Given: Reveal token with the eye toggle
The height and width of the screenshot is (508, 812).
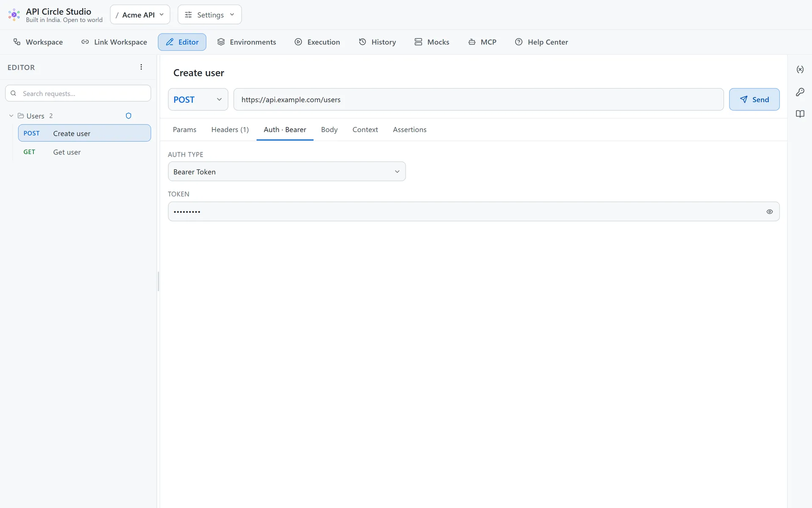Looking at the screenshot, I should click(769, 212).
